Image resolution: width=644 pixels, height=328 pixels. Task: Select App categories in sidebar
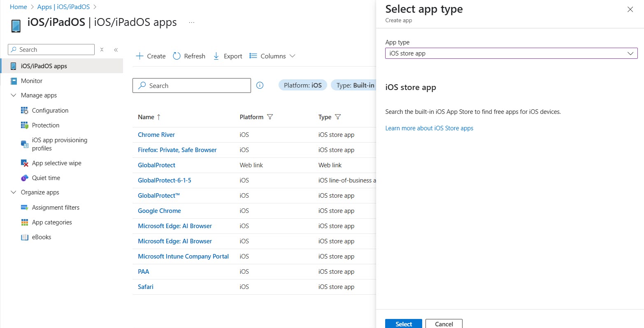coord(52,222)
